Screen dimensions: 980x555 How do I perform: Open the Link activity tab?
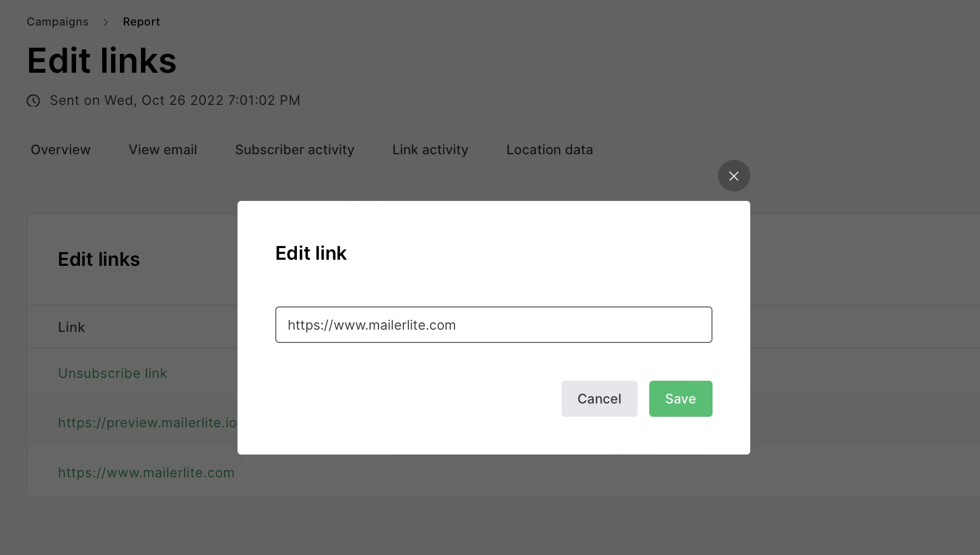[x=430, y=150]
